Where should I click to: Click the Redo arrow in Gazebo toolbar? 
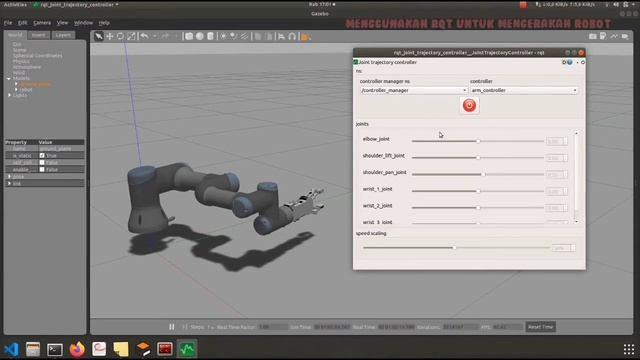coord(165,36)
